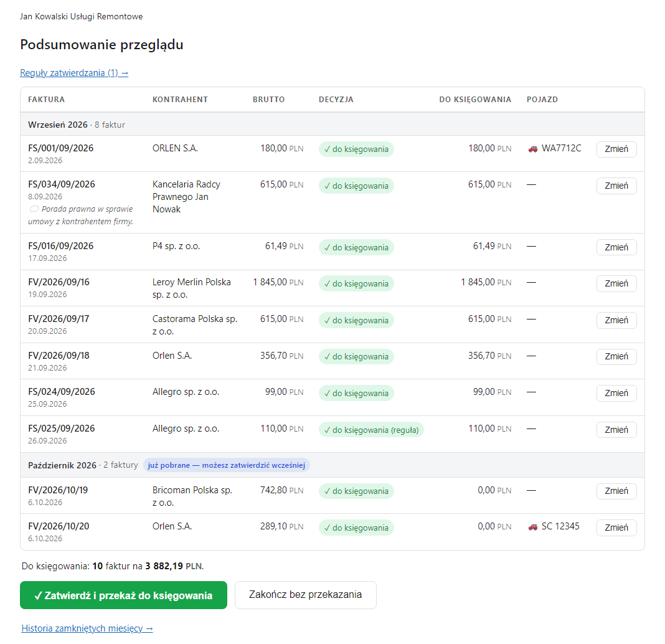Click the vehicle plate WA7712C
This screenshot has height=644, width=665.
(x=561, y=148)
